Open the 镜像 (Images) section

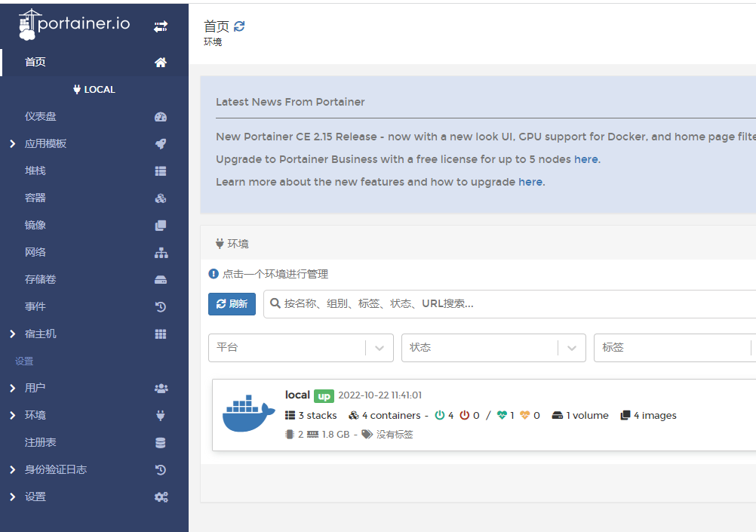pyautogui.click(x=35, y=224)
